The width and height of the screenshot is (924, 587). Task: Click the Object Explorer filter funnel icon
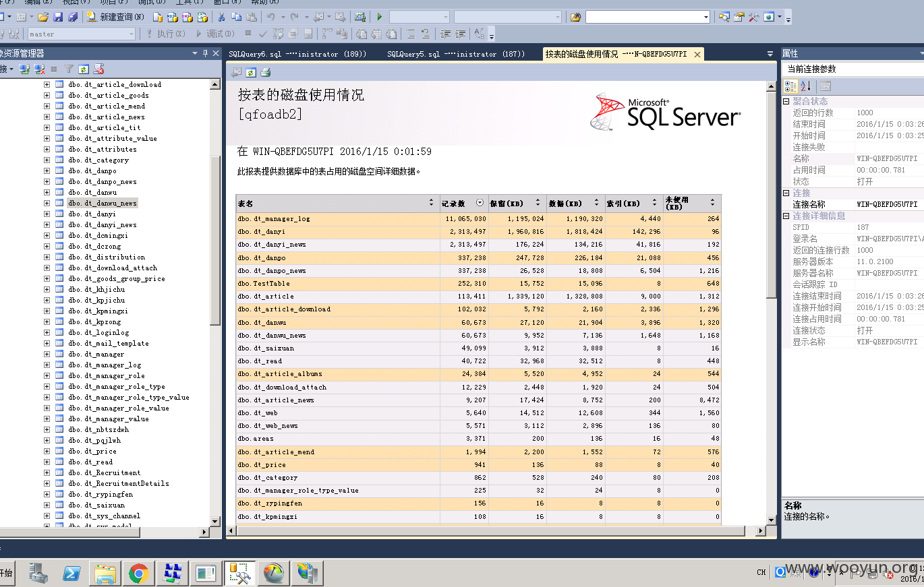(x=69, y=69)
